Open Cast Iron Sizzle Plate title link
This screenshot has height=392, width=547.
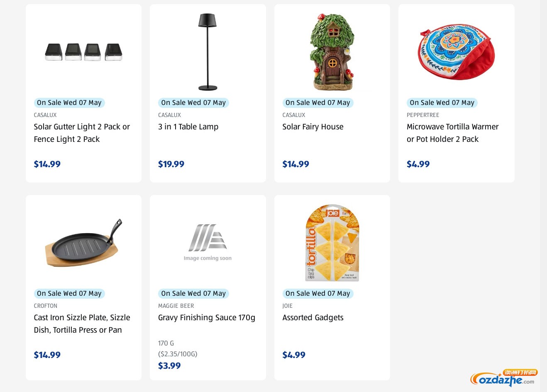pyautogui.click(x=82, y=324)
